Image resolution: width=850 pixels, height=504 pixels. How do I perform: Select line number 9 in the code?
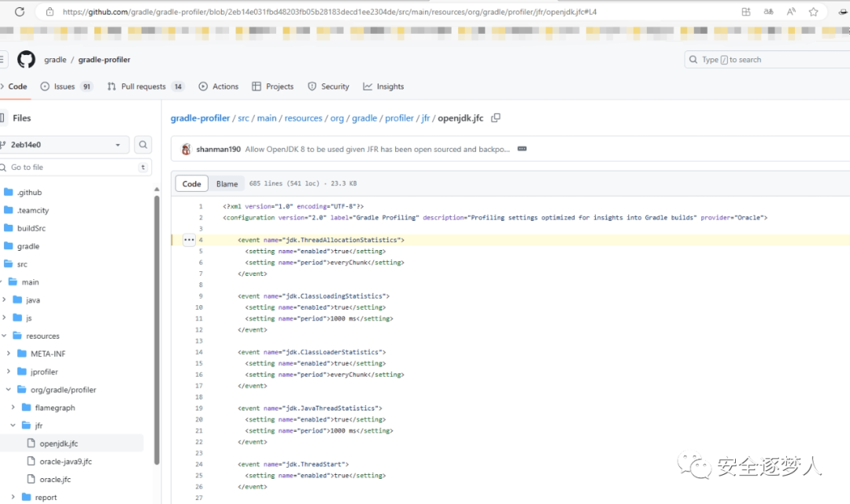coord(201,296)
